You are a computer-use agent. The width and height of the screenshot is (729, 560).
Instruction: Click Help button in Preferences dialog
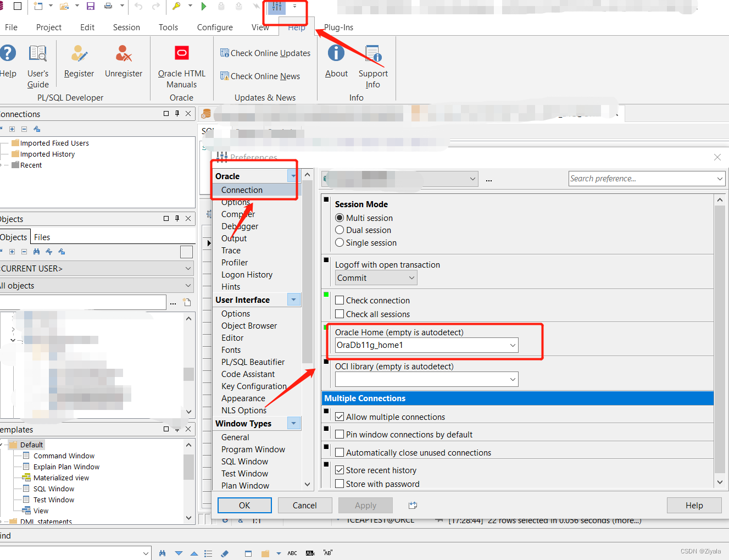pyautogui.click(x=694, y=506)
